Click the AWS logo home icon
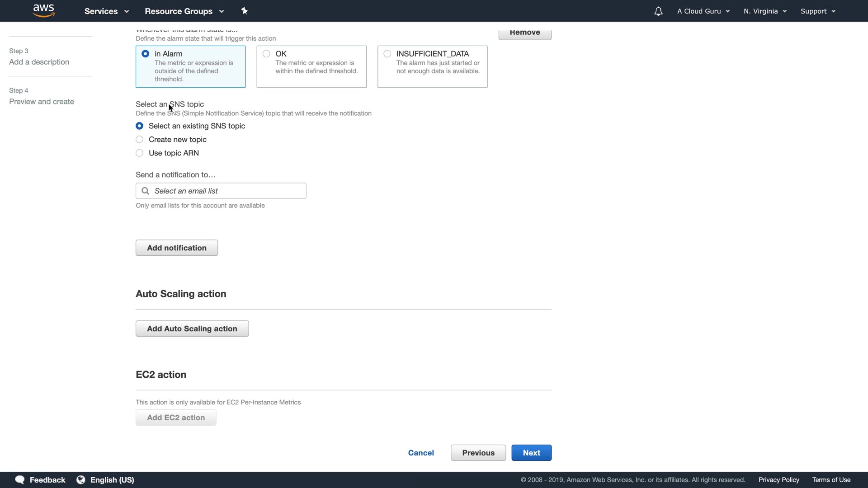Screen dimensions: 868x488 pos(43,11)
